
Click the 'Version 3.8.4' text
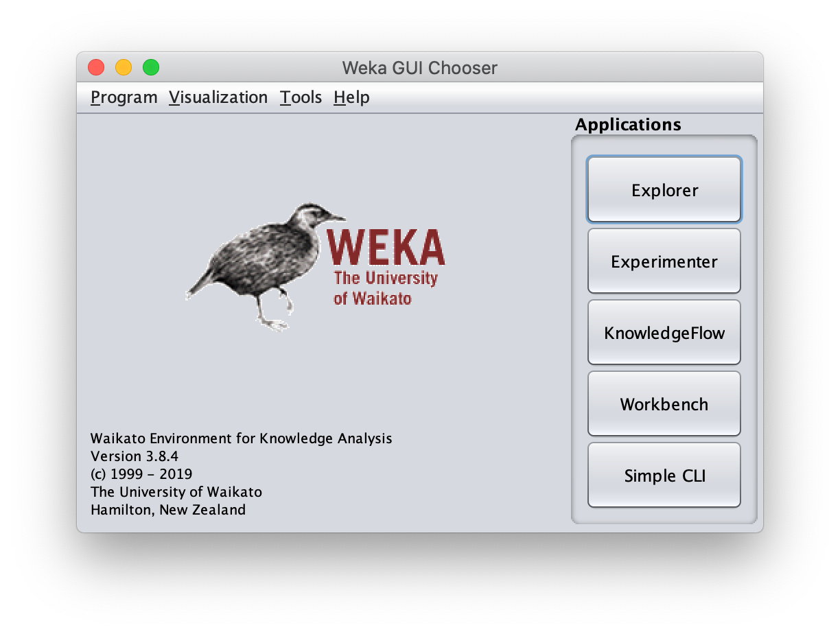click(135, 456)
